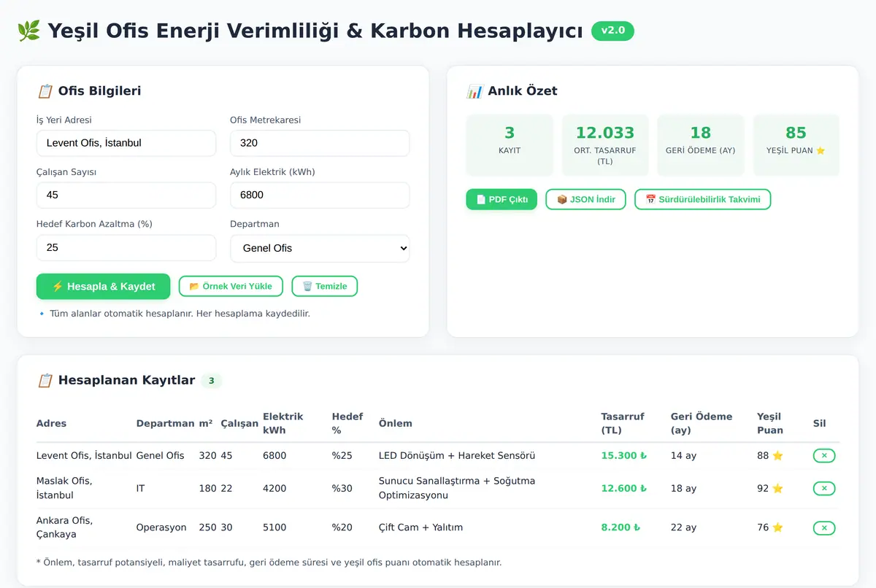Click 8.200 ₺ savings value
Viewport: 876px width, 588px height.
pos(621,527)
